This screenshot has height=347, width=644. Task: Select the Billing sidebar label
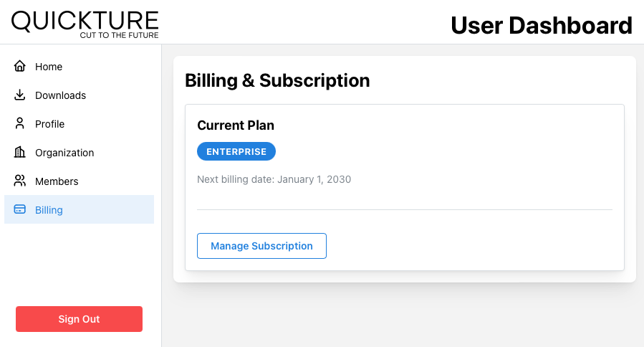coord(49,210)
